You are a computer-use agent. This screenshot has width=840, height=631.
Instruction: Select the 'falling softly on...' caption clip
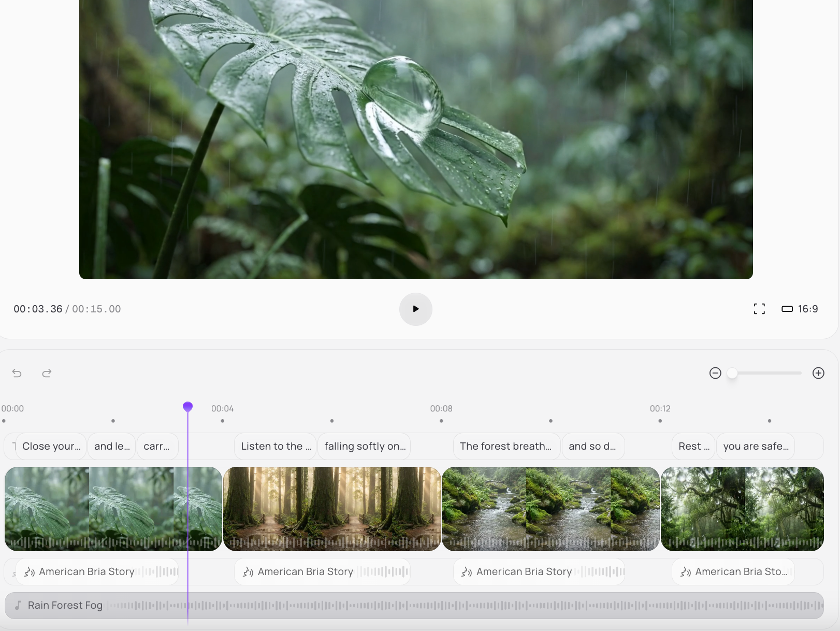click(365, 446)
